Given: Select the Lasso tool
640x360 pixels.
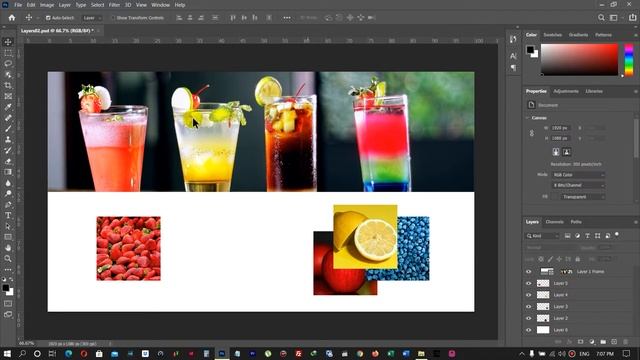Looking at the screenshot, I should 8,64.
